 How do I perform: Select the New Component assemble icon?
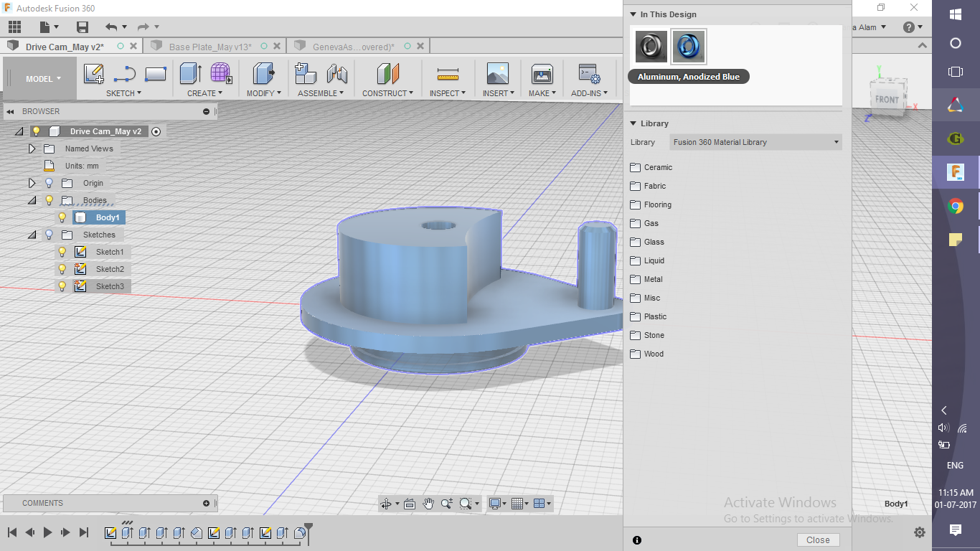tap(306, 74)
